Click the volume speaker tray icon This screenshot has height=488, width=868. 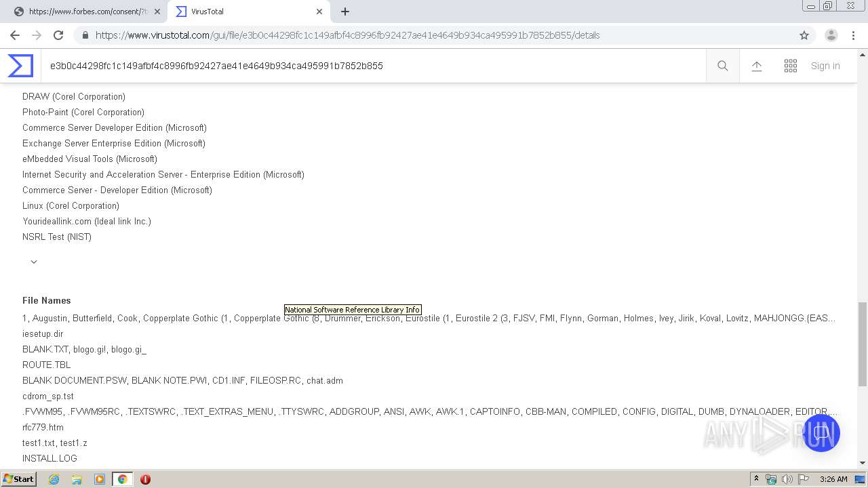point(787,479)
